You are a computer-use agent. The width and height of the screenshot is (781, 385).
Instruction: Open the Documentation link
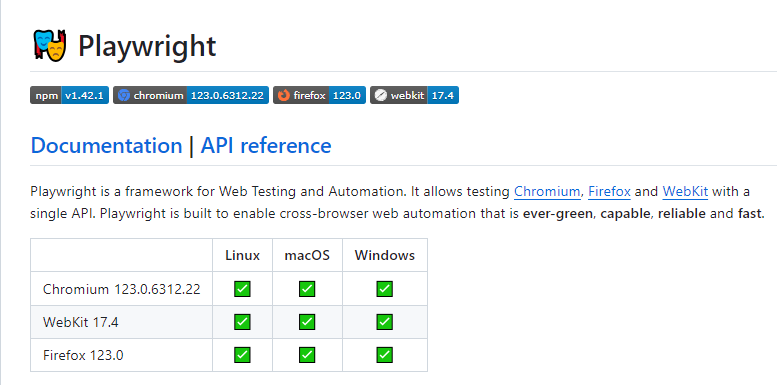tap(107, 145)
